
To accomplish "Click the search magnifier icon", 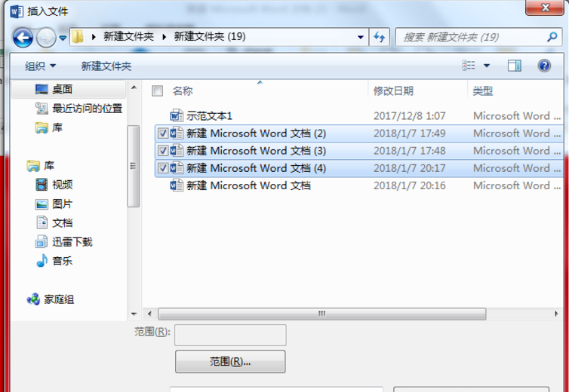I will [x=552, y=37].
